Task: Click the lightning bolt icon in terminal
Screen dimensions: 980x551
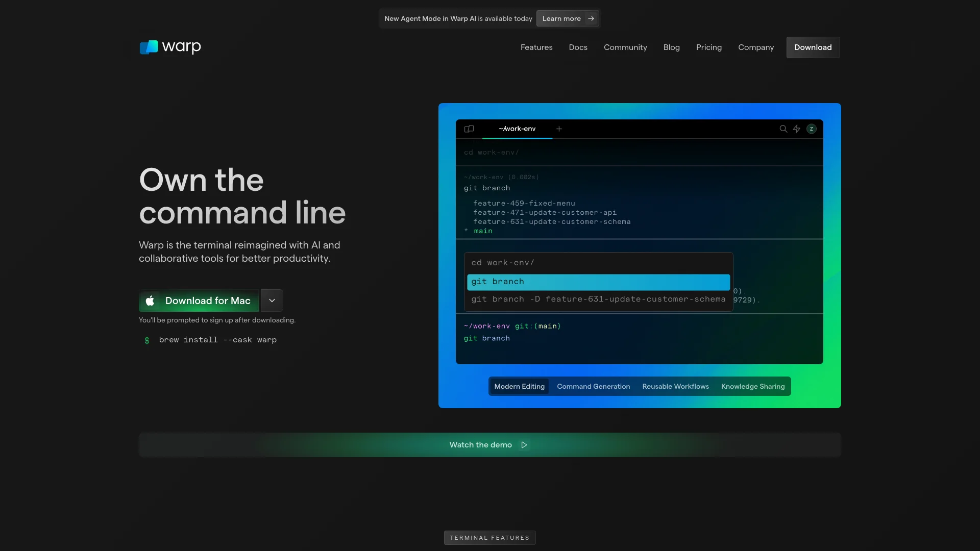Action: click(796, 129)
